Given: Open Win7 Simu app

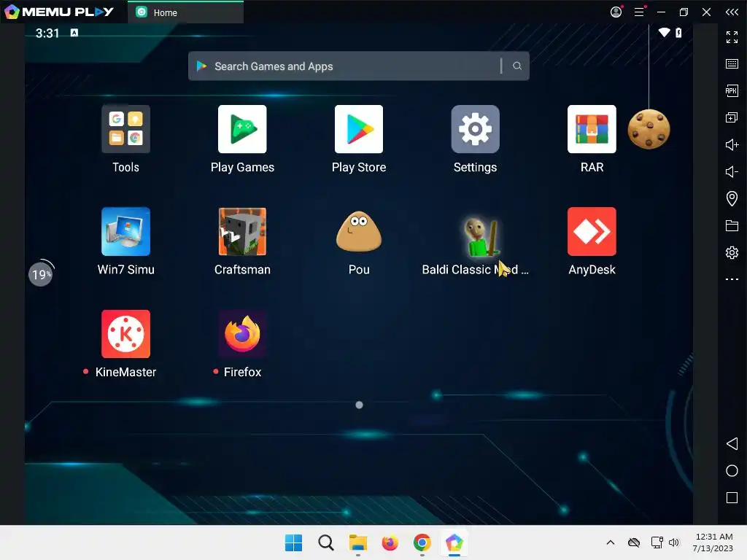Looking at the screenshot, I should click(125, 231).
